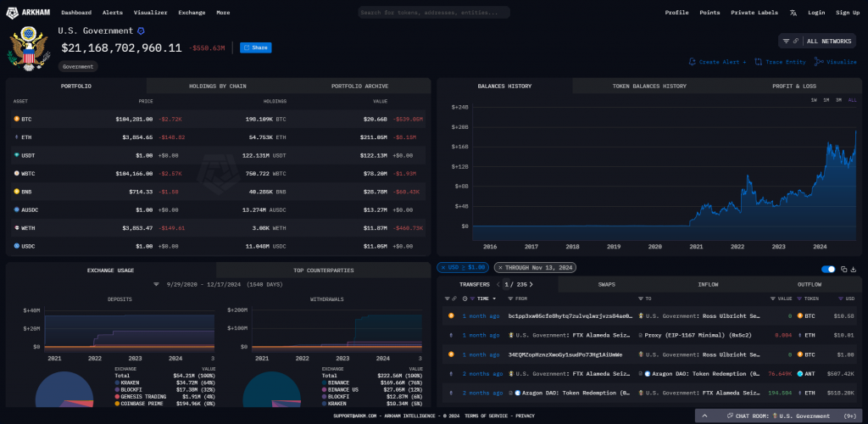Open the language translation icon
Viewport: 868px width, 424px height.
tap(793, 13)
